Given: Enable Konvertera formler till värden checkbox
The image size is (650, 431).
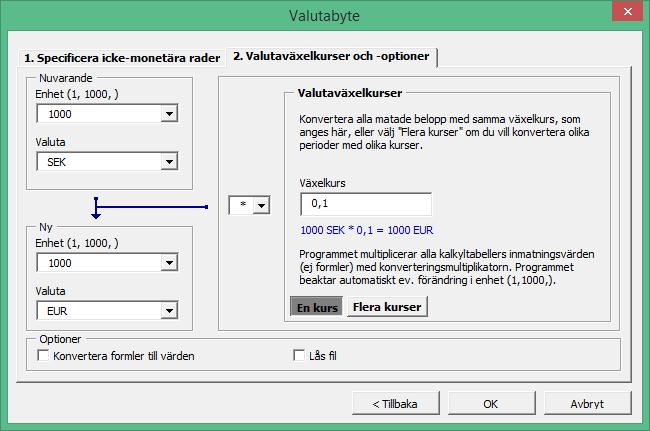Looking at the screenshot, I should [43, 356].
